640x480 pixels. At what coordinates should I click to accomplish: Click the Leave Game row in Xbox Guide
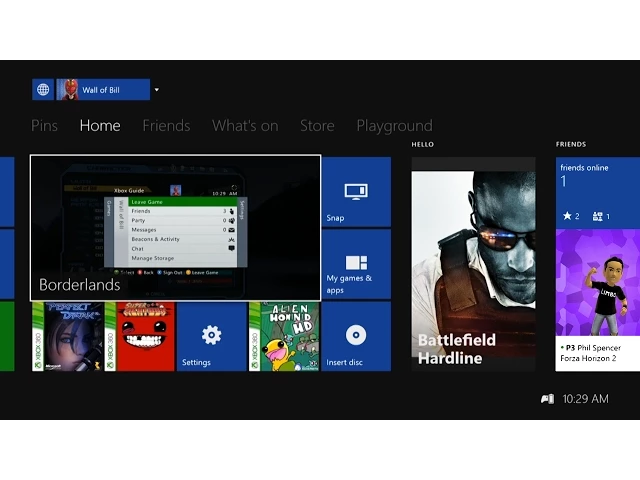[x=182, y=202]
